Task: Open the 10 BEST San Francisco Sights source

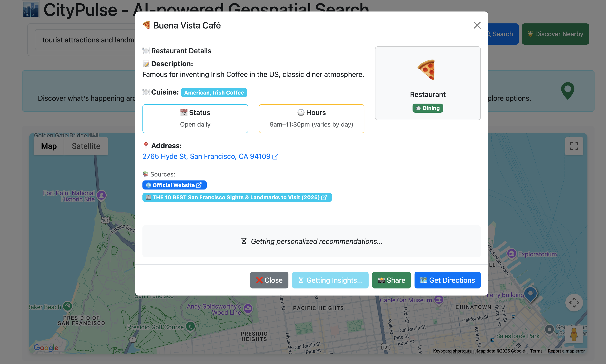Action: 237,197
